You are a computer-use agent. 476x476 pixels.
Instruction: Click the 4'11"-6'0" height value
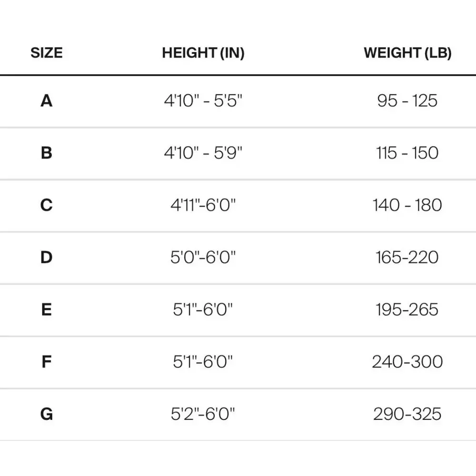[203, 205]
